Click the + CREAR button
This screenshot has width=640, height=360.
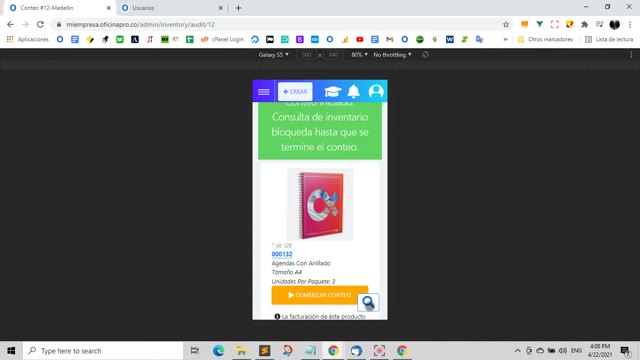[x=295, y=91]
